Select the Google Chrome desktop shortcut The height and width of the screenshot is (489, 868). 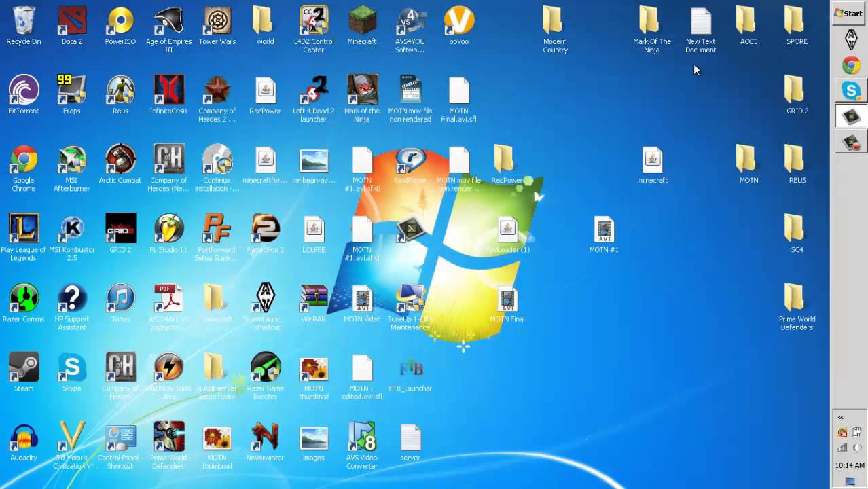[24, 160]
